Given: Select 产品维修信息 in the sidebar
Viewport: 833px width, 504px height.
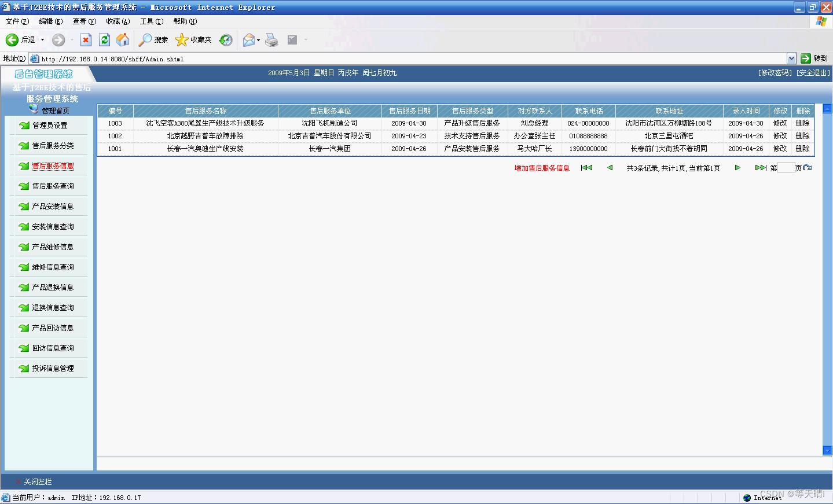Looking at the screenshot, I should point(52,247).
